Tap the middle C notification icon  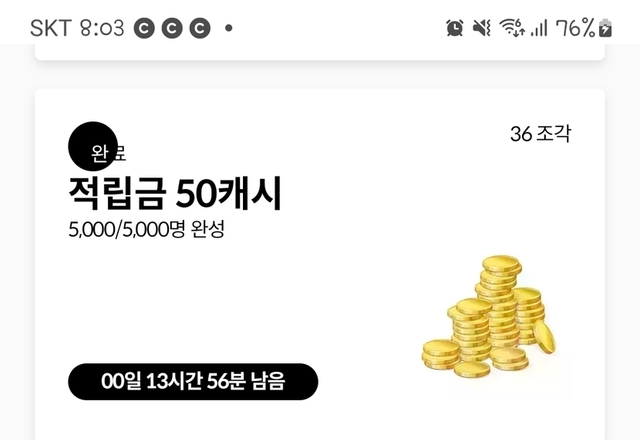point(172,28)
